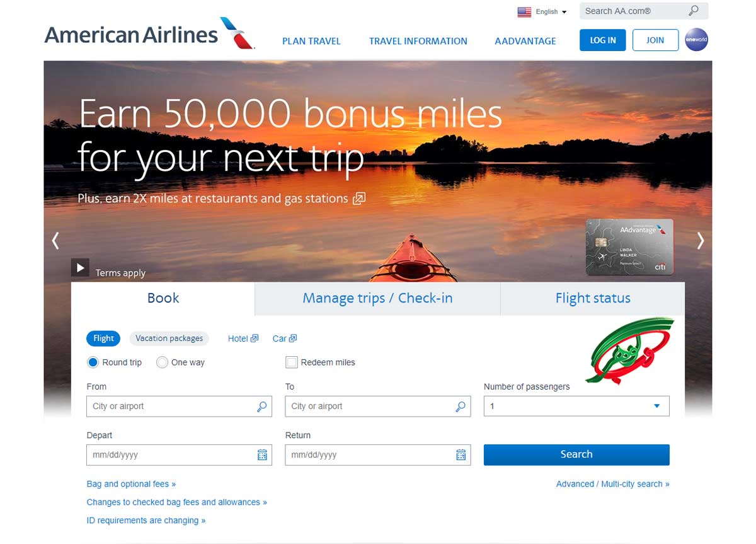Open the Return date calendar icon
This screenshot has width=756, height=544.
coord(461,455)
